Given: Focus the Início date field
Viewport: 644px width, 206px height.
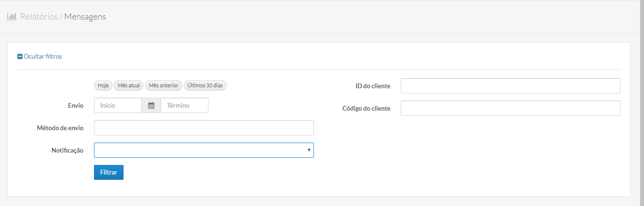Looking at the screenshot, I should (x=118, y=105).
